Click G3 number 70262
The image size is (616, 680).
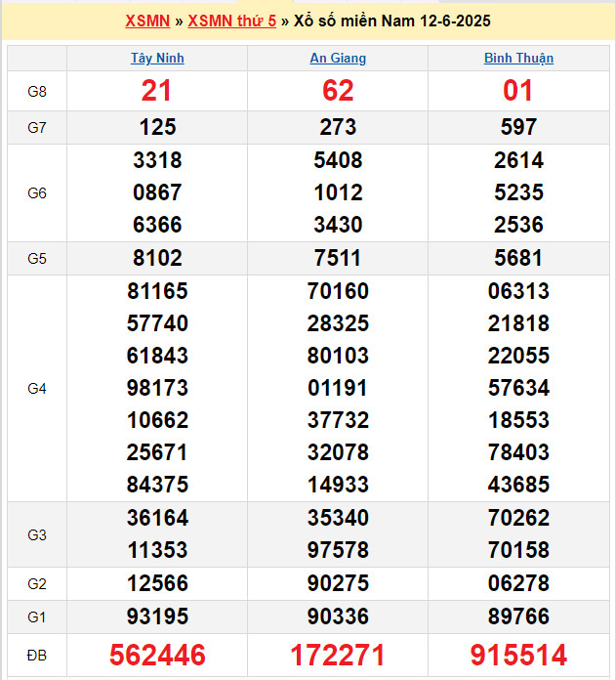(518, 518)
